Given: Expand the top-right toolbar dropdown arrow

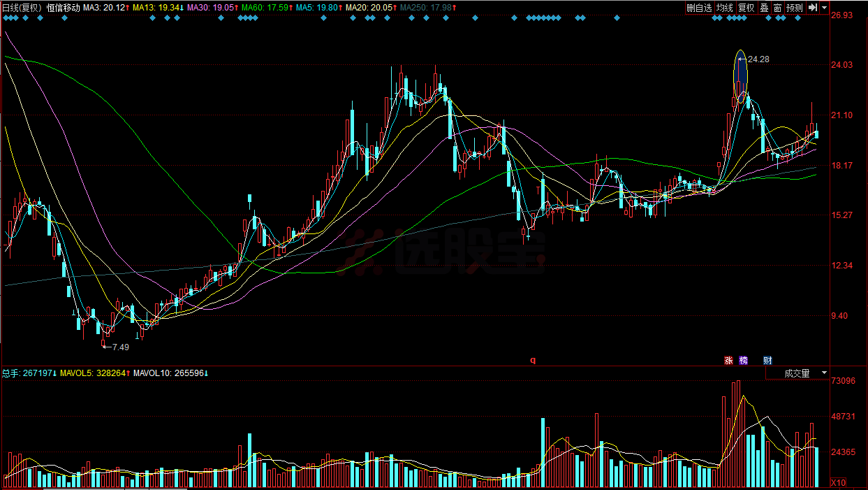Looking at the screenshot, I should [x=824, y=8].
